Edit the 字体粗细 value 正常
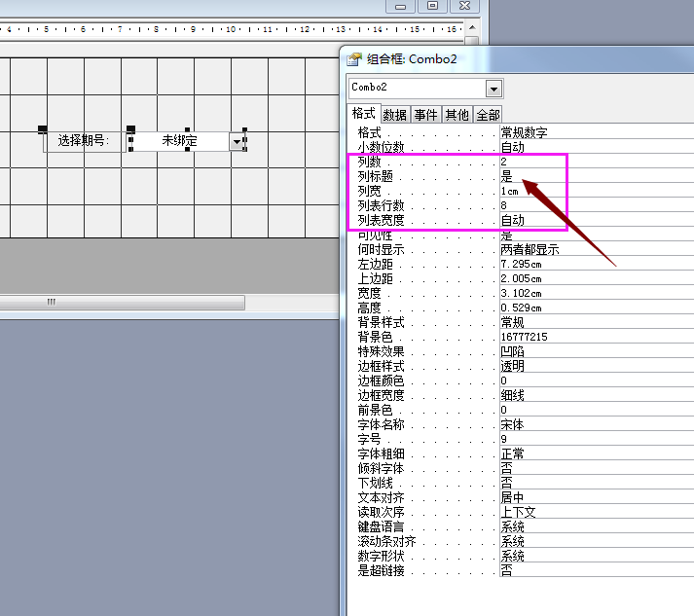 pos(597,453)
